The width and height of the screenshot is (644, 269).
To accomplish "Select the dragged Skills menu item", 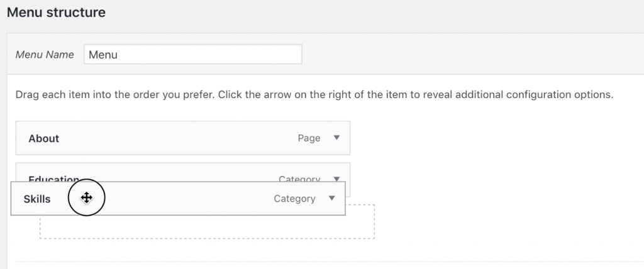I will point(178,199).
